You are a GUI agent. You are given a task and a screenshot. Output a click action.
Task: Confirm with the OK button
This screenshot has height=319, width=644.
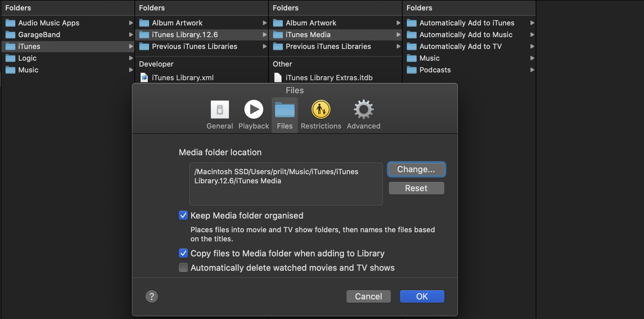(x=422, y=296)
